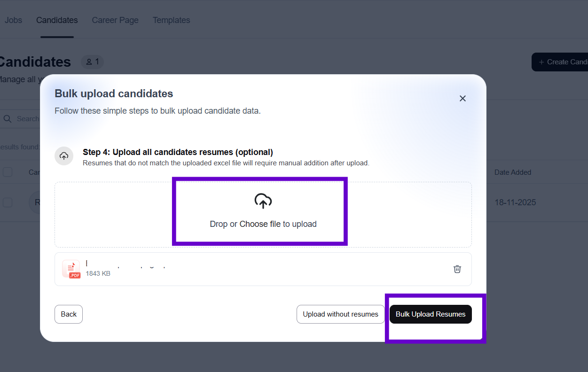Focus the candidate search field
This screenshot has width=588, height=372.
coord(27,119)
